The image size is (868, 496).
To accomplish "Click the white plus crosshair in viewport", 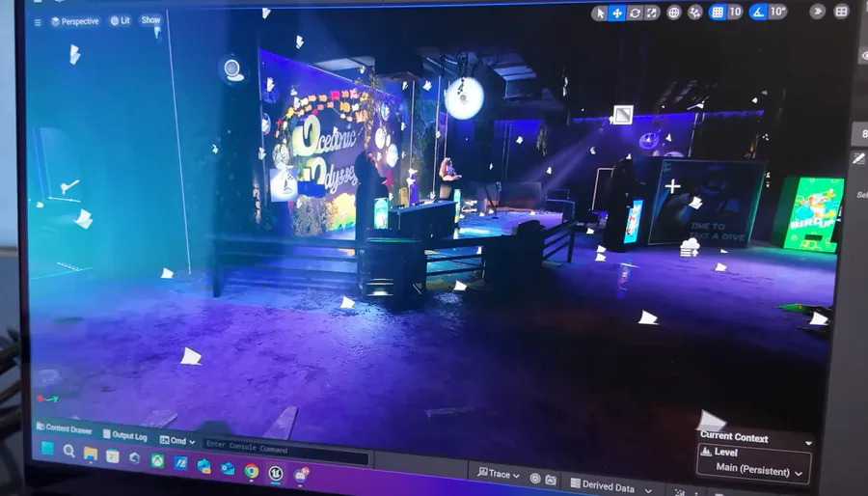I will point(672,186).
